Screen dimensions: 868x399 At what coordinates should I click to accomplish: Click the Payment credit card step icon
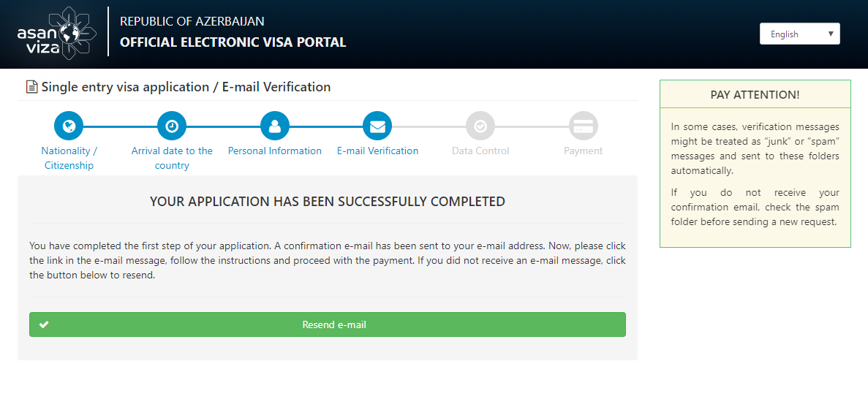[584, 126]
